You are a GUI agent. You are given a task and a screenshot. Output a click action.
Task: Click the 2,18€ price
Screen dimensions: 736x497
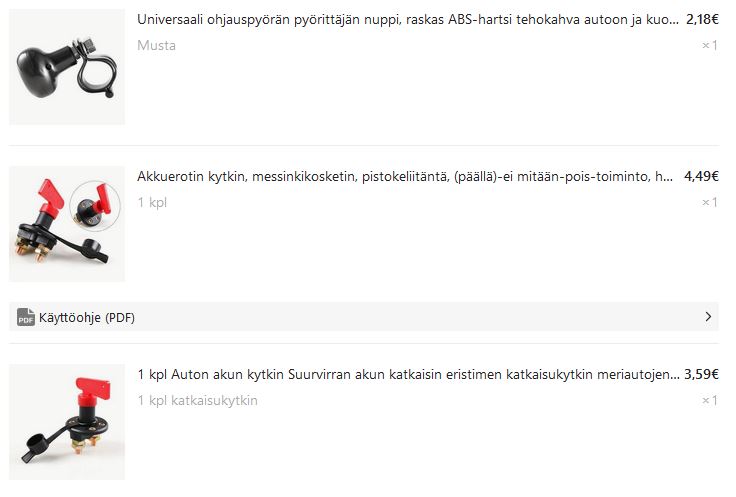click(702, 19)
